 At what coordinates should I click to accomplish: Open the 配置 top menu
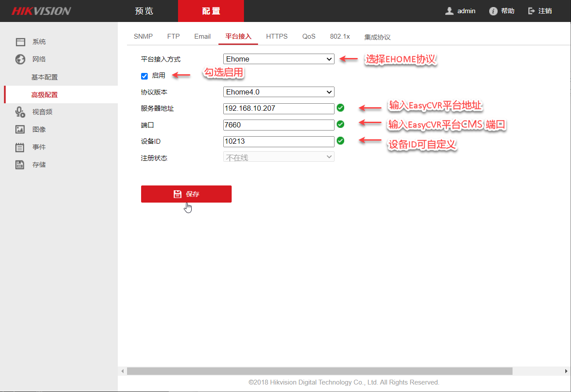tap(211, 11)
